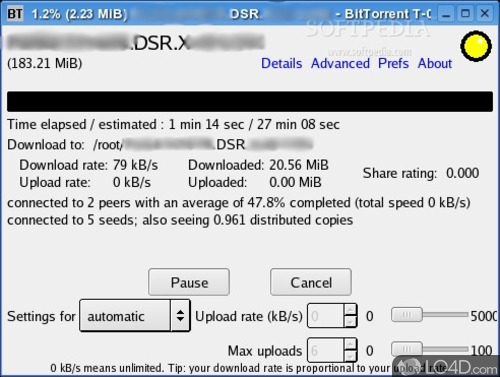Minimize the BitTorrent window
The height and width of the screenshot is (377, 500).
coord(446,14)
